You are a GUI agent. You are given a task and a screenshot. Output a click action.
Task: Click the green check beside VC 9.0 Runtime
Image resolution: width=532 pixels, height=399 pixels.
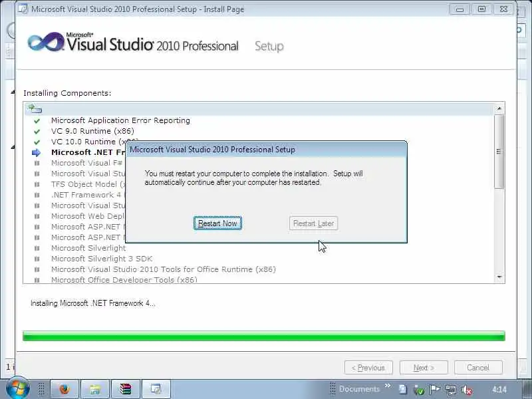(37, 131)
